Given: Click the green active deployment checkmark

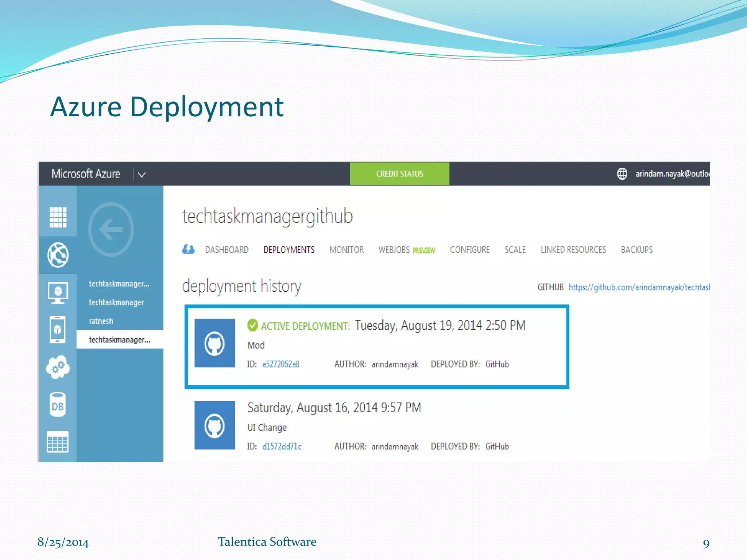Looking at the screenshot, I should click(x=252, y=325).
